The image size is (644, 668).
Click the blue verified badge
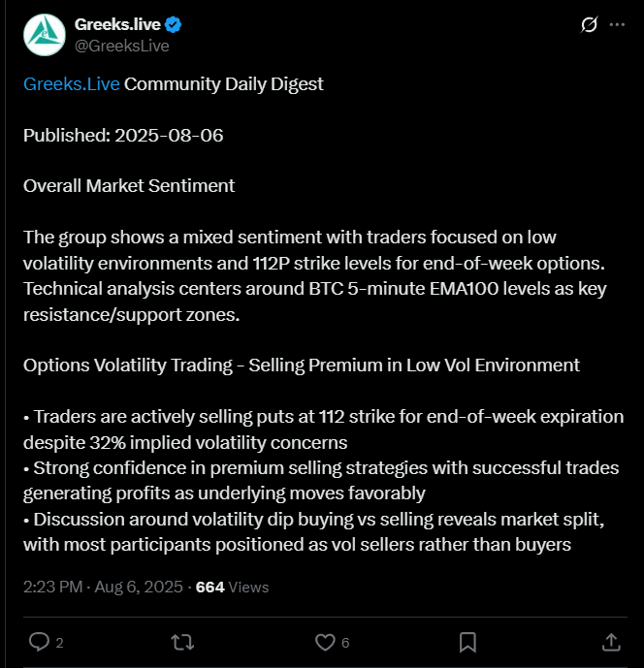pos(173,24)
